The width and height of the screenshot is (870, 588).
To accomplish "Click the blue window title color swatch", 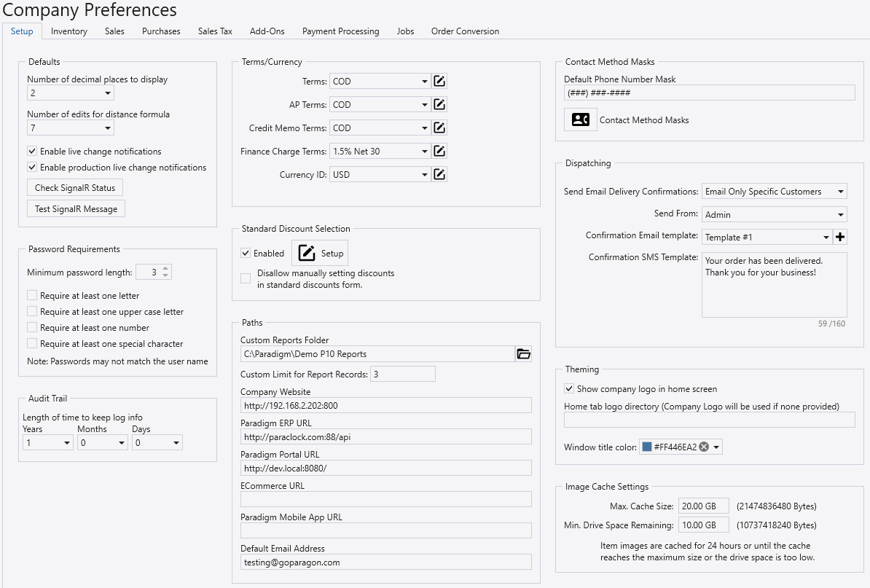I will [646, 447].
